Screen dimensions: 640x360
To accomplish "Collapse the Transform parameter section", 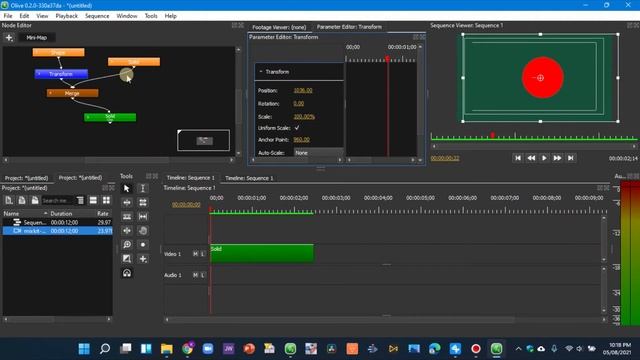I will (x=261, y=71).
